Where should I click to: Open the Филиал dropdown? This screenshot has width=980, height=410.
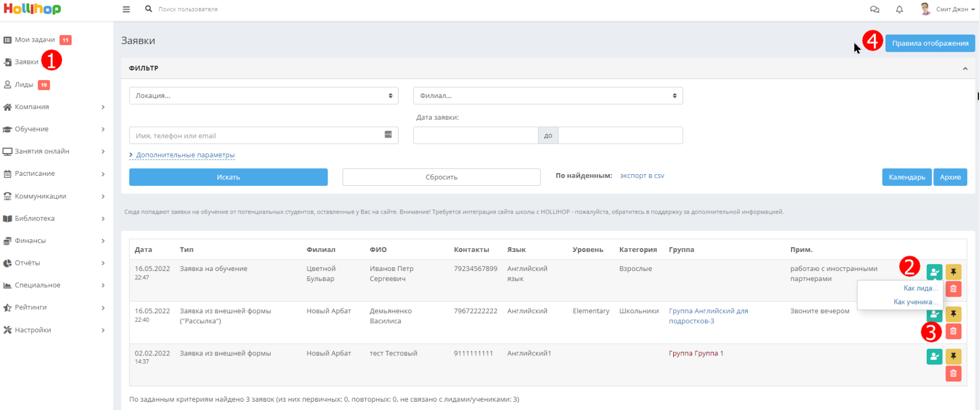point(548,96)
